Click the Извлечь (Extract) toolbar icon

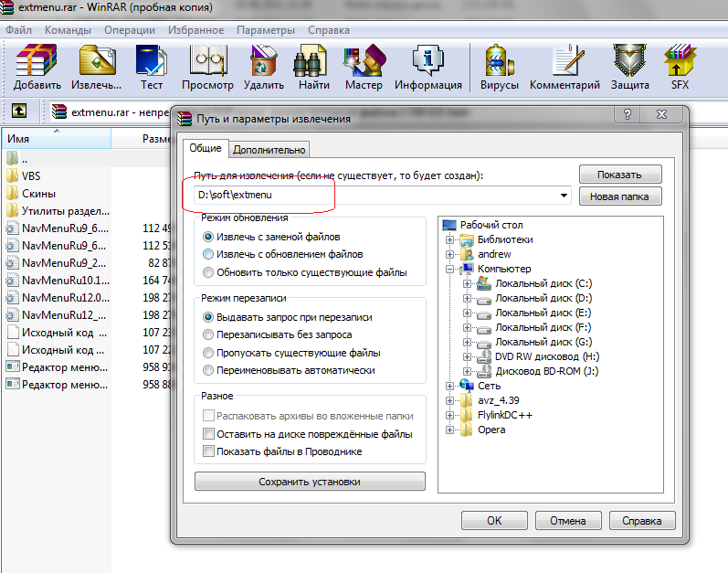coord(97,67)
